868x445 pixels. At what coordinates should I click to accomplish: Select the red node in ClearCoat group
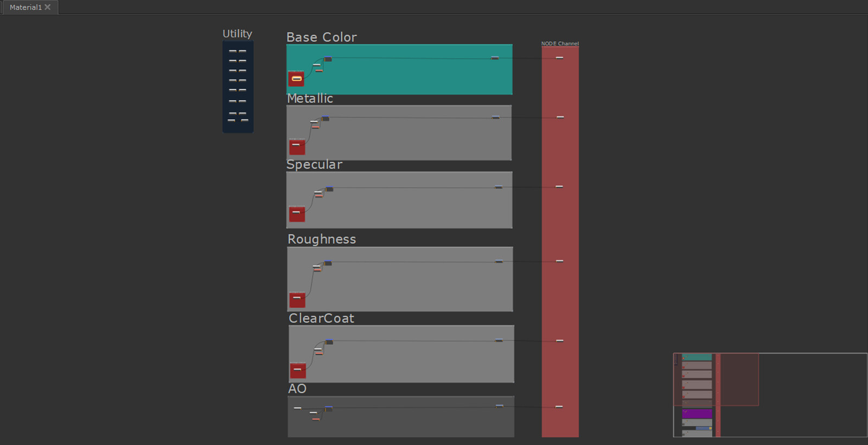coord(298,371)
